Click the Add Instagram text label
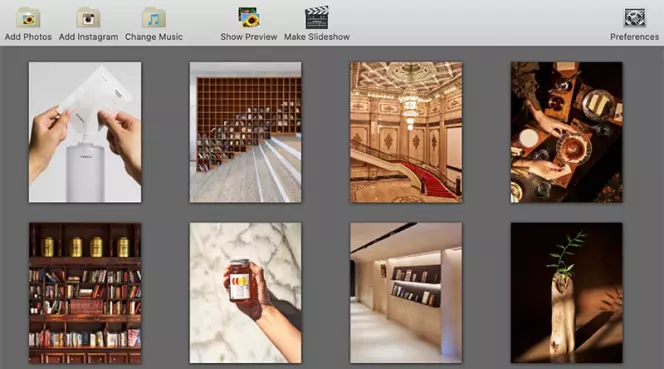Viewport: 664px width, 369px height. pos(89,37)
